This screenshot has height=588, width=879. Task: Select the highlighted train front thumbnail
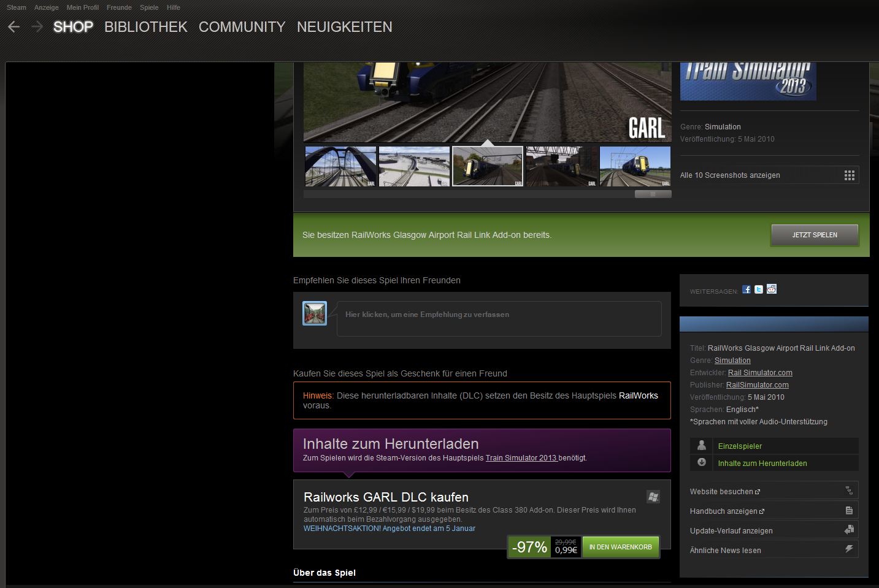point(488,166)
